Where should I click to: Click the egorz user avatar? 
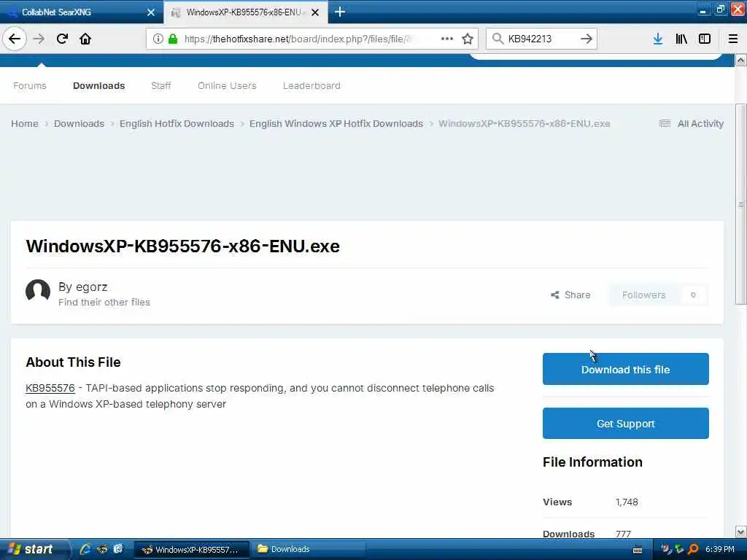38,292
